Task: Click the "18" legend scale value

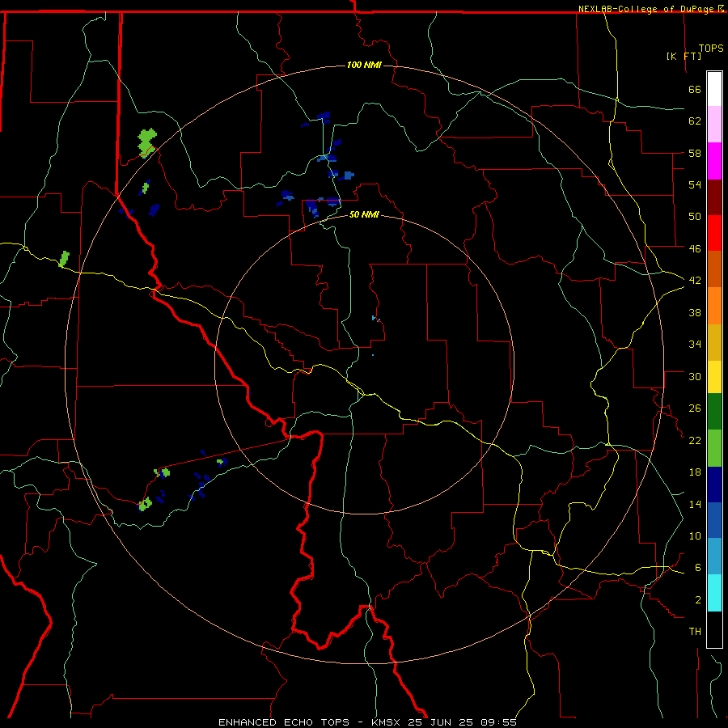Action: click(x=695, y=472)
